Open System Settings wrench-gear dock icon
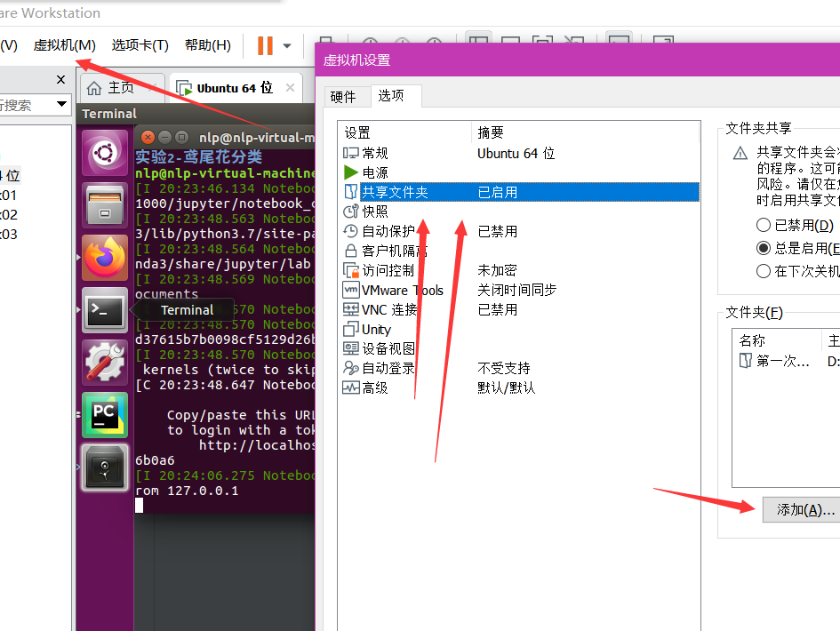Viewport: 840px width, 631px height. [105, 363]
